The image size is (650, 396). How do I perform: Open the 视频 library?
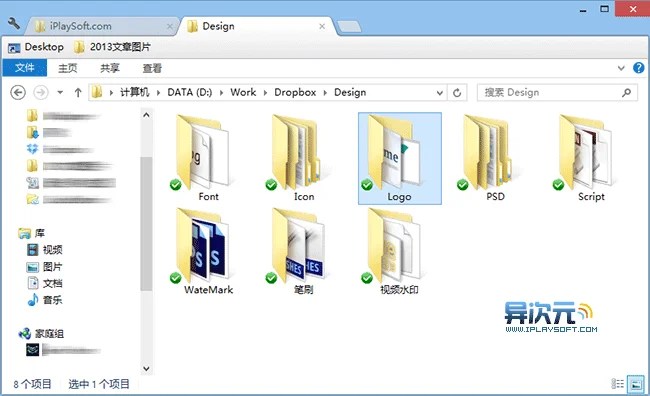click(x=45, y=250)
